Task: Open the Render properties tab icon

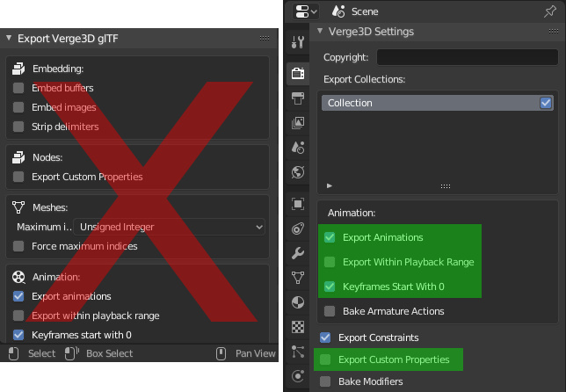Action: click(298, 73)
